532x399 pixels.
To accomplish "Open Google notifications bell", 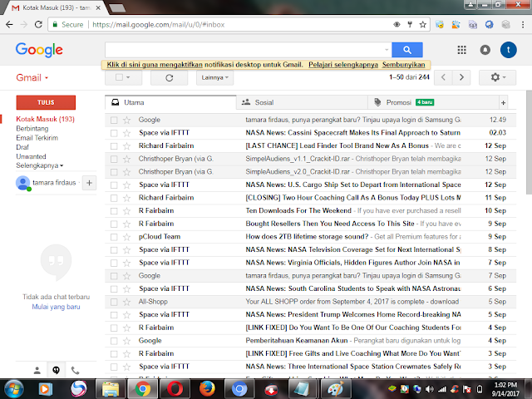I will click(485, 50).
